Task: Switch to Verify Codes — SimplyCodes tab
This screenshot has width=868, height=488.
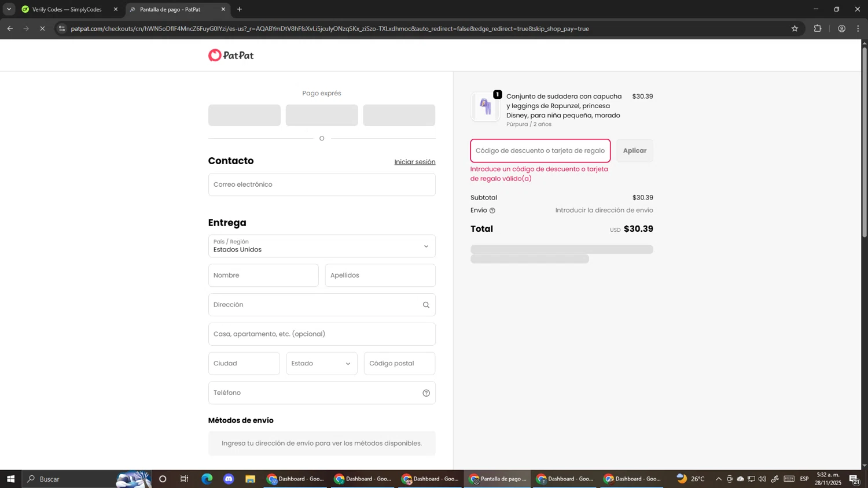Action: 67,9
